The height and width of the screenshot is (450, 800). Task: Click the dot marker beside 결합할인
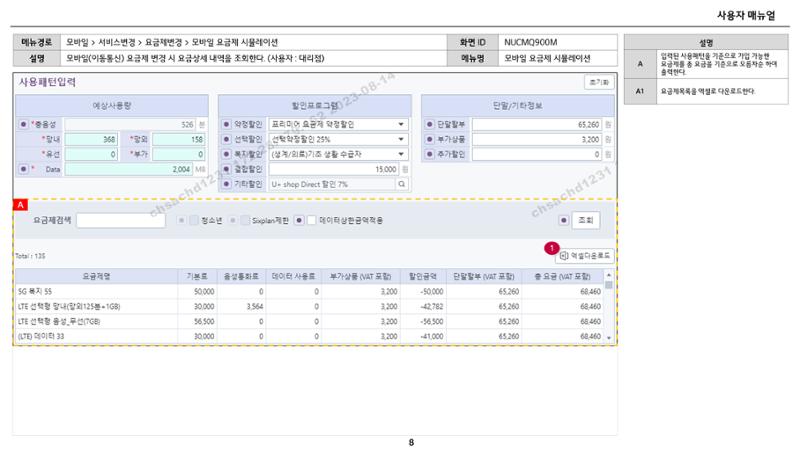pos(227,169)
